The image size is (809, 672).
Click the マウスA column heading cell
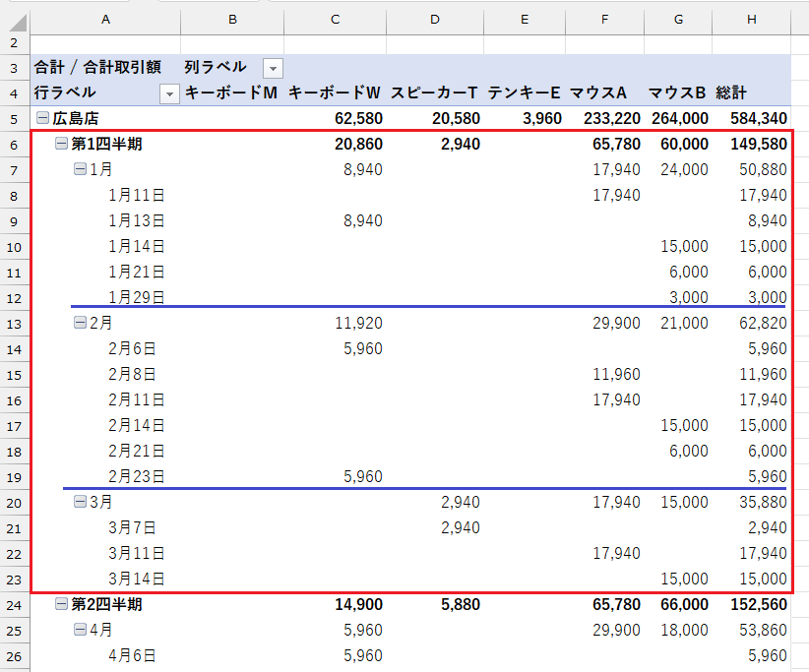click(x=597, y=93)
